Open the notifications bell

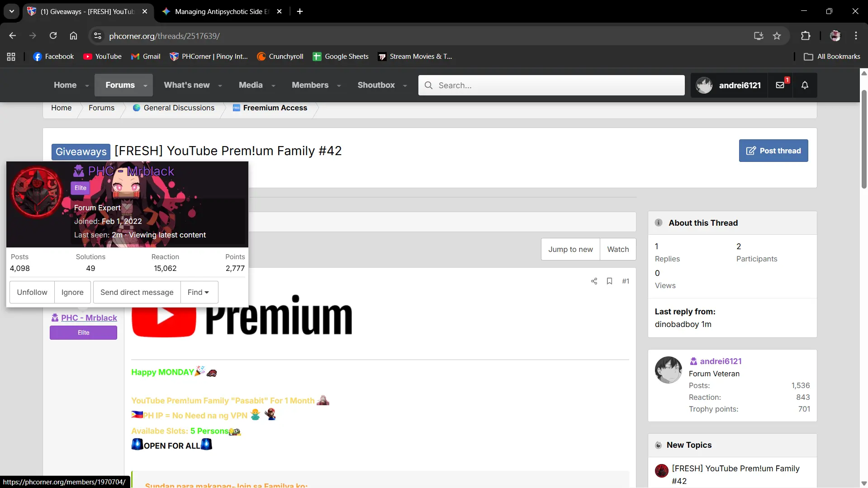pos(805,85)
